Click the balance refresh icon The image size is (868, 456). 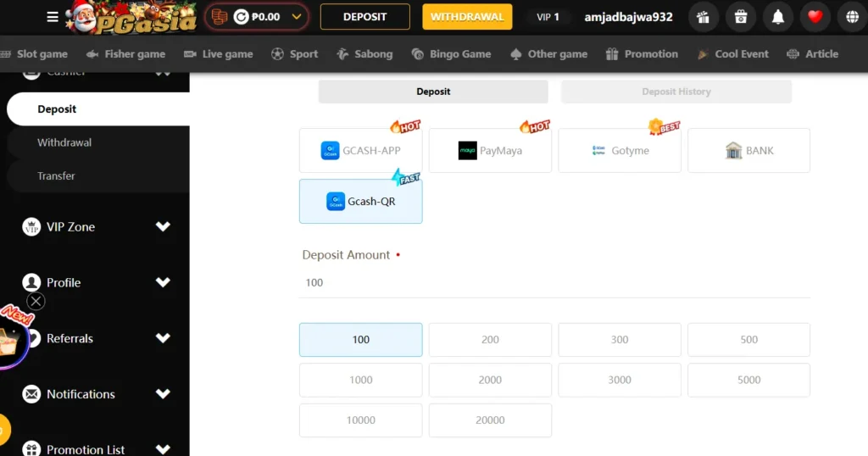pyautogui.click(x=241, y=17)
